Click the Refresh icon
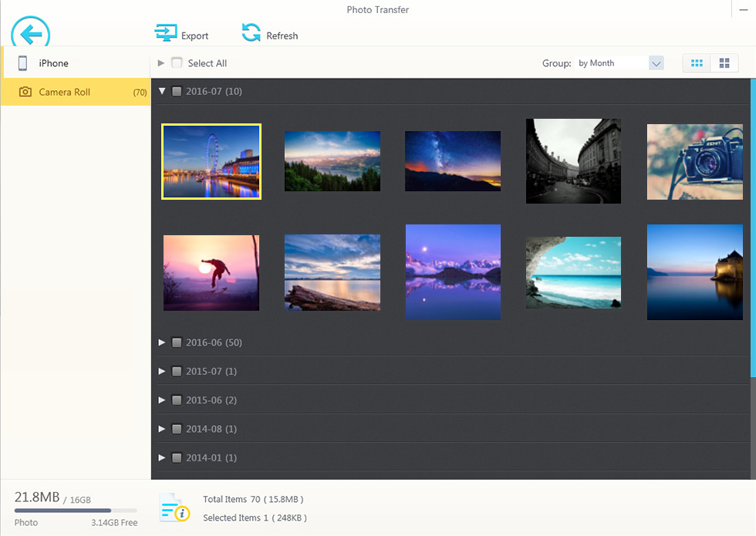 click(x=251, y=32)
